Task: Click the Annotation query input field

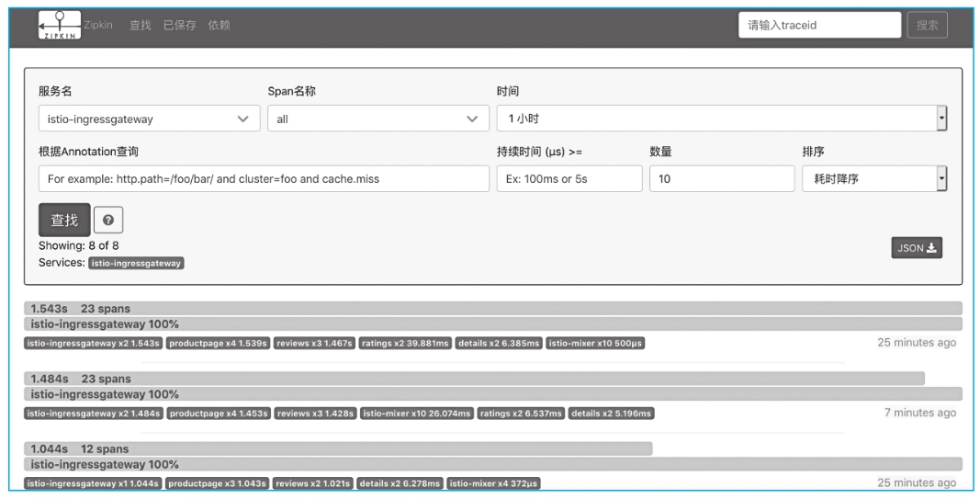Action: click(264, 179)
